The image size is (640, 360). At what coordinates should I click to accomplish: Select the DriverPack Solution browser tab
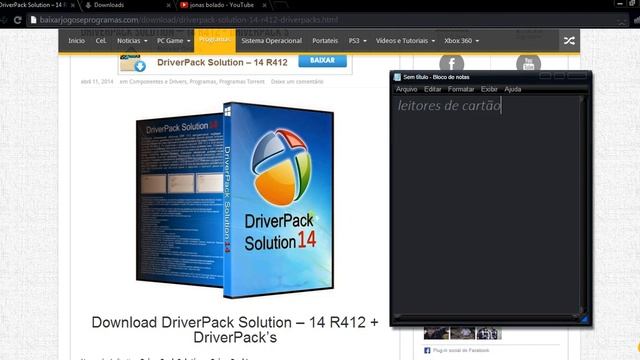35,5
